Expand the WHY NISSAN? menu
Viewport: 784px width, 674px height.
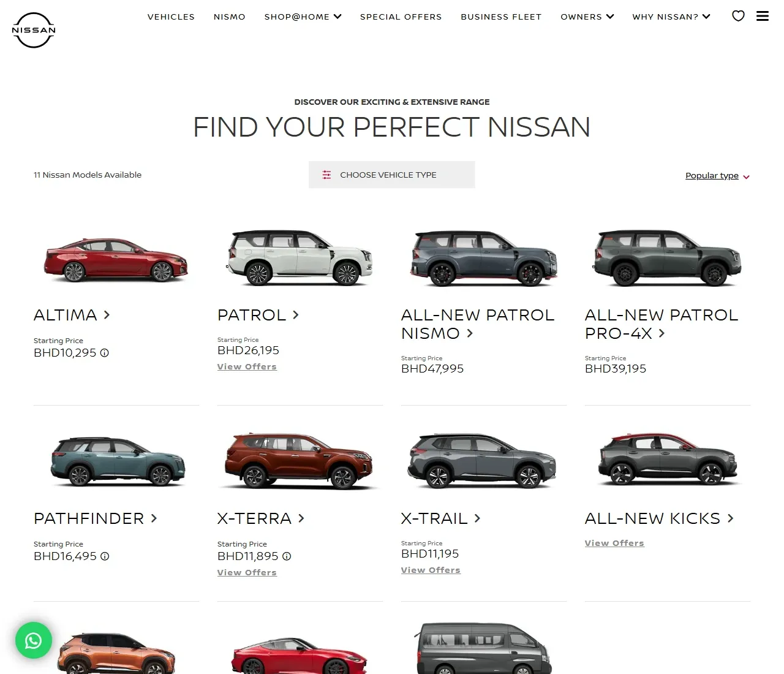[x=671, y=17]
